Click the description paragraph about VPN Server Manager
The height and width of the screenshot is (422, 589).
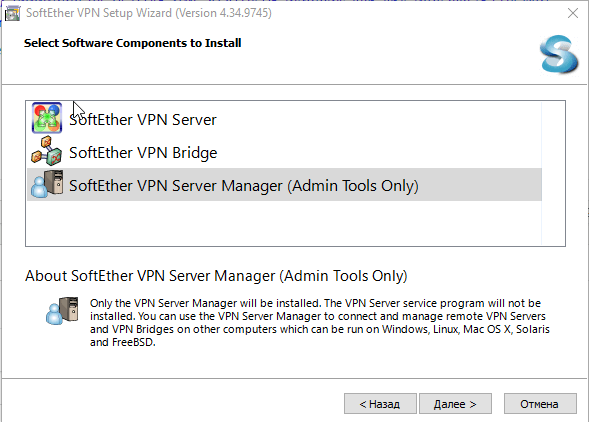[320, 323]
